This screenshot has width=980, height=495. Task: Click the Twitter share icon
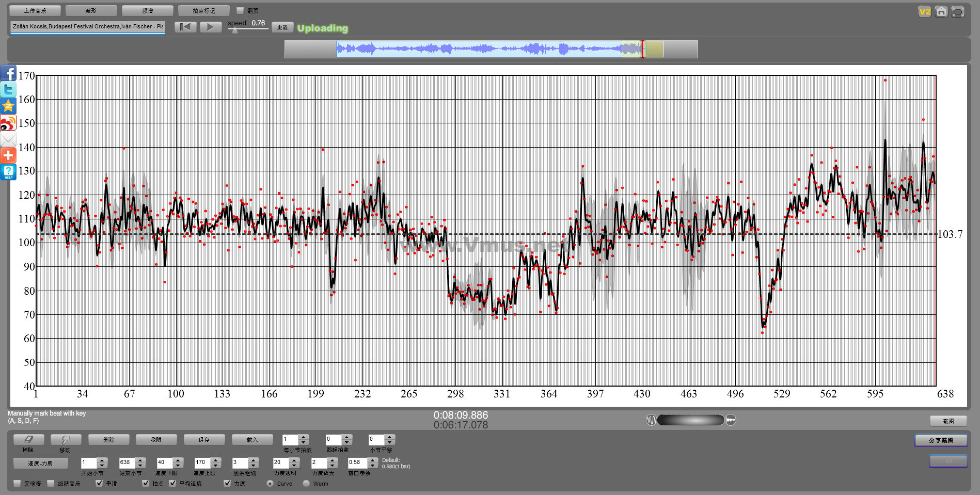[8, 90]
